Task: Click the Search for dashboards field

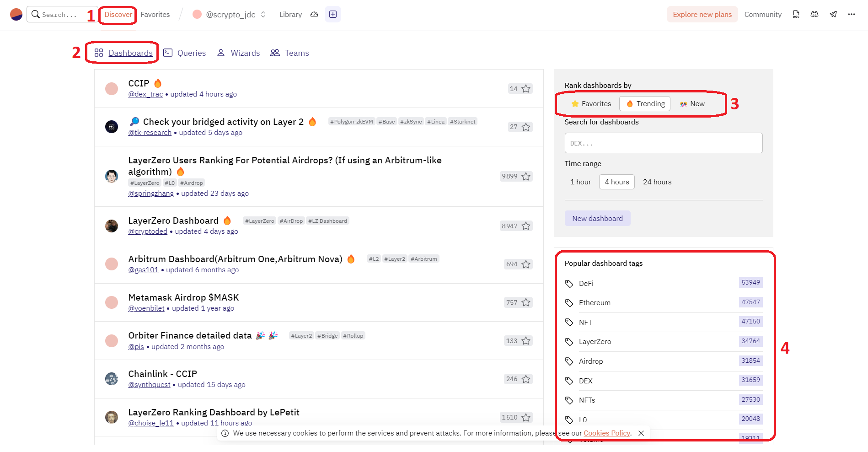Action: (x=663, y=143)
